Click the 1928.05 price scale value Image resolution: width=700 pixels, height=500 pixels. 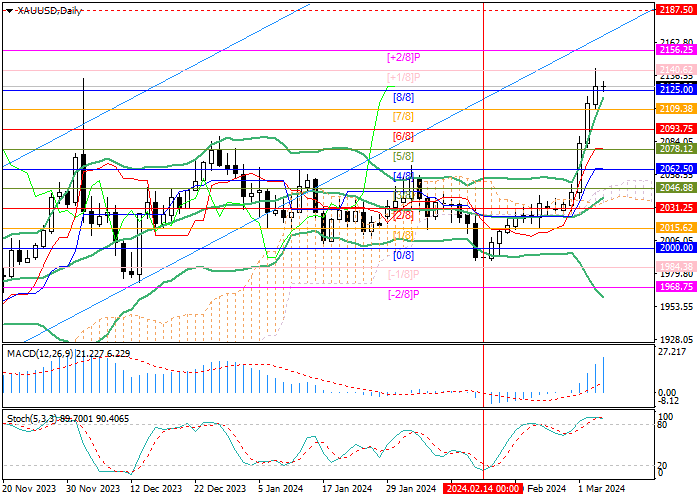[x=676, y=340]
